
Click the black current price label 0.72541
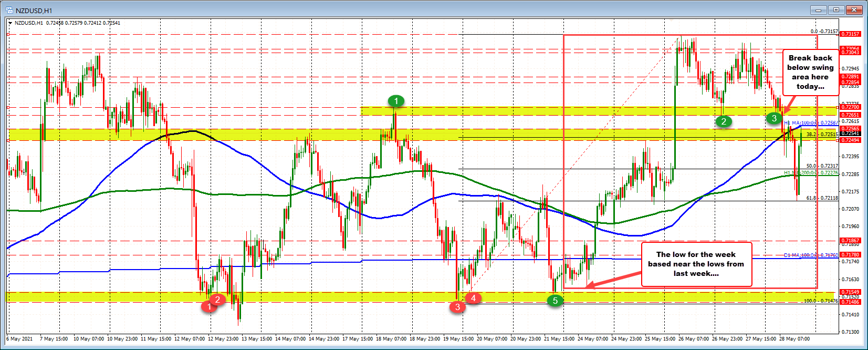pyautogui.click(x=851, y=134)
